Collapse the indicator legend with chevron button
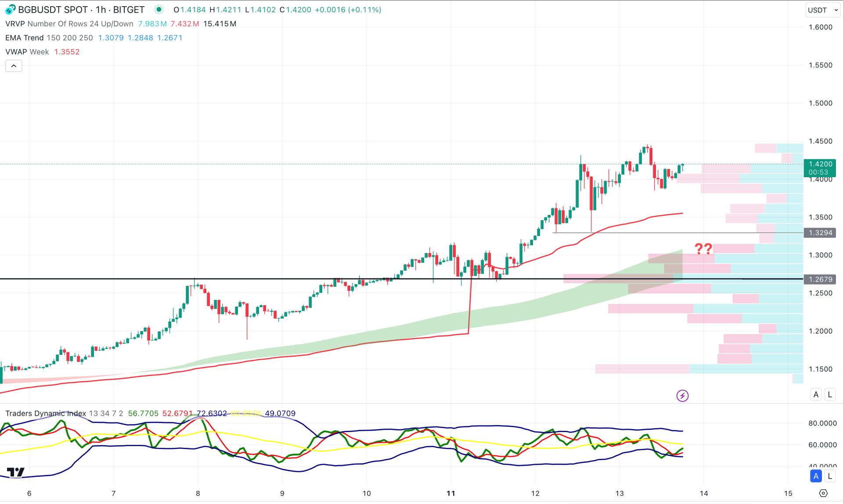Image resolution: width=843 pixels, height=504 pixels. point(14,66)
